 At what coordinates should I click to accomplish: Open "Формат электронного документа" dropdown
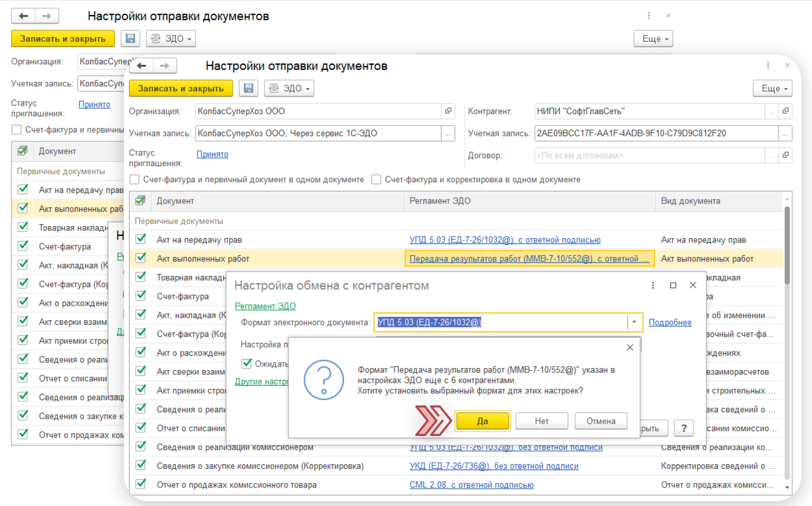[634, 322]
